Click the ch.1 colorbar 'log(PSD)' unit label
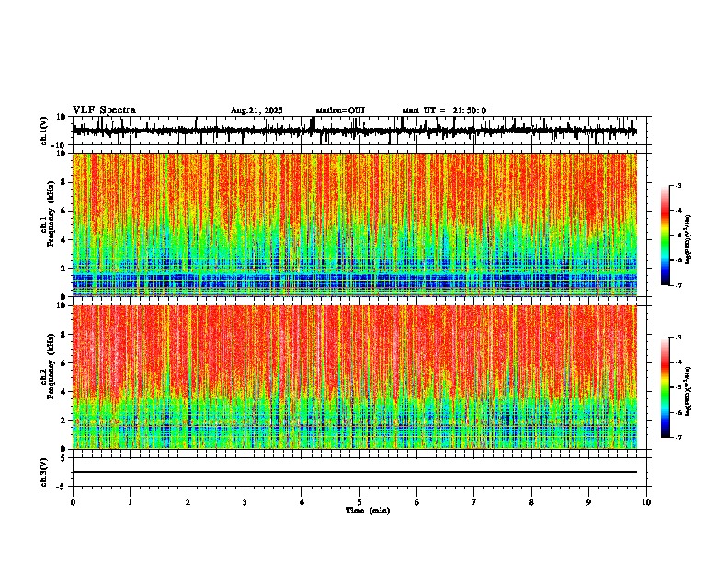Image resolution: width=728 pixels, height=563 pixels. click(688, 239)
